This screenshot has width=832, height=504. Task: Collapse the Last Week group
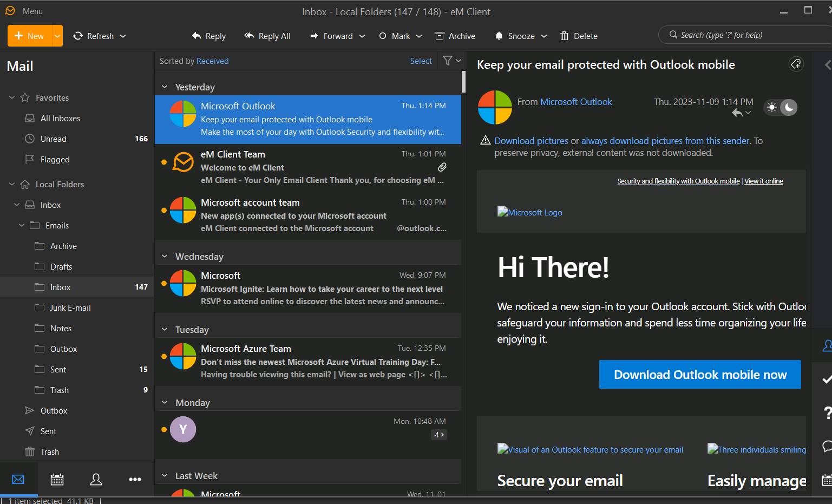click(x=165, y=475)
